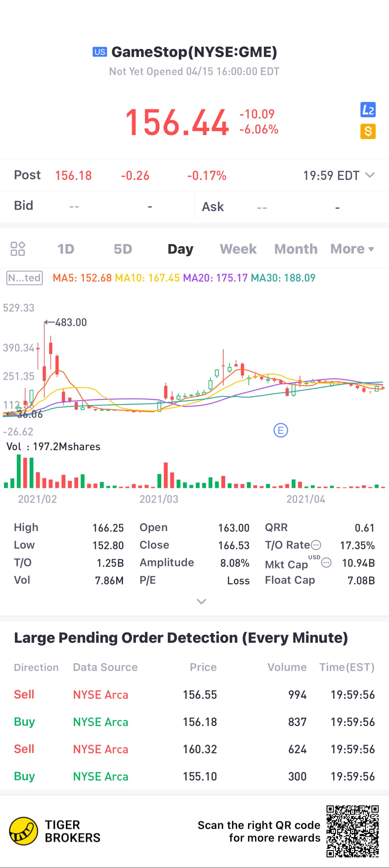Screen dimensions: 389x868
Task: Open Mkt Cap info bubble icon
Action: tap(326, 563)
